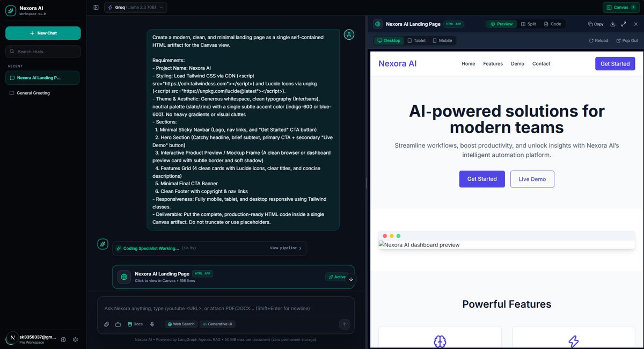Click the chat icon beside General Greeting

click(12, 93)
